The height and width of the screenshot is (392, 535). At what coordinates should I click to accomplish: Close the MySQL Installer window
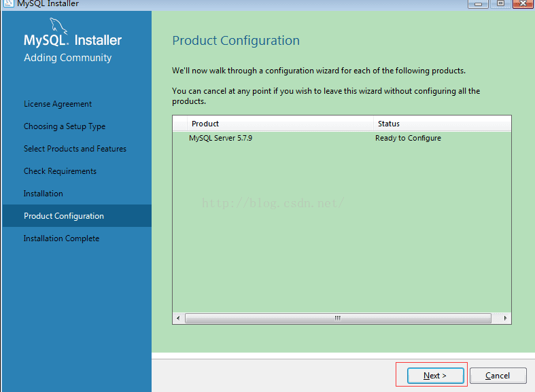[523, 4]
